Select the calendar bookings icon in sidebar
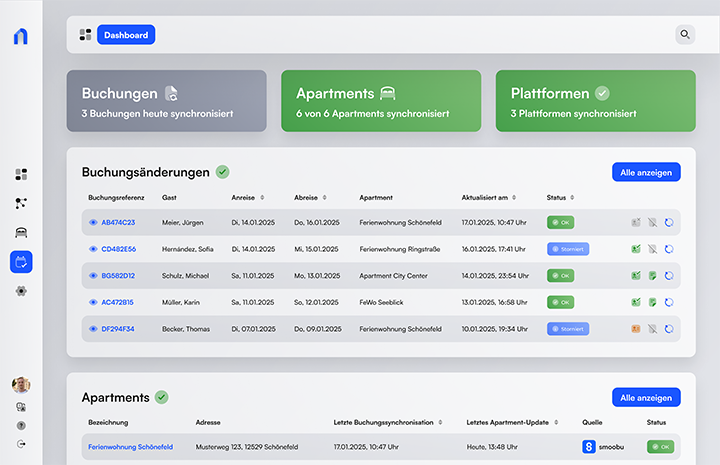This screenshot has height=465, width=720. click(x=21, y=261)
